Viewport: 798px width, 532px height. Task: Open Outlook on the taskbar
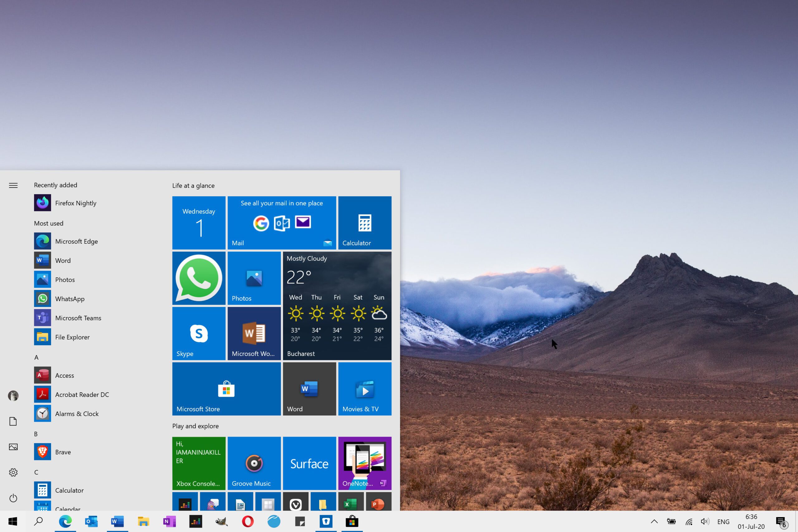91,521
